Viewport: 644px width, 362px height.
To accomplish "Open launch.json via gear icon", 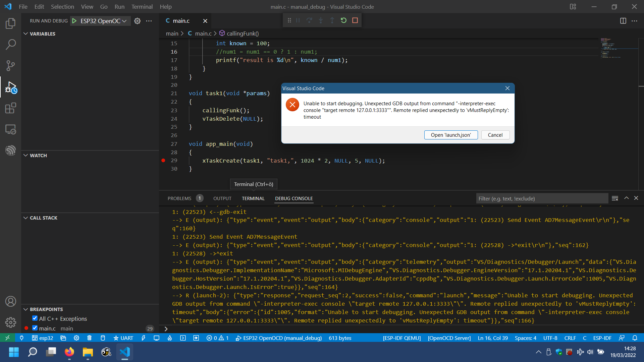I will 137,21.
